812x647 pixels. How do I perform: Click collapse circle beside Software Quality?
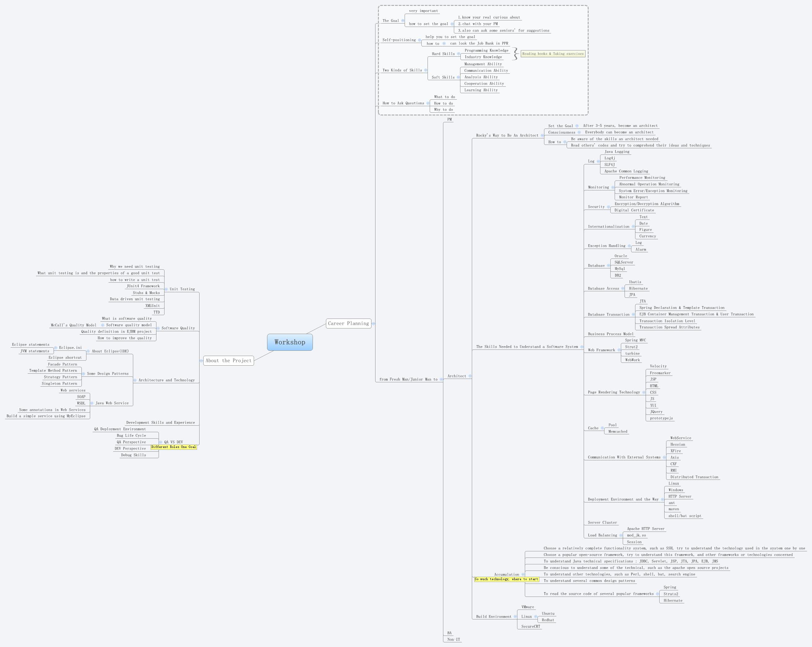pos(158,328)
